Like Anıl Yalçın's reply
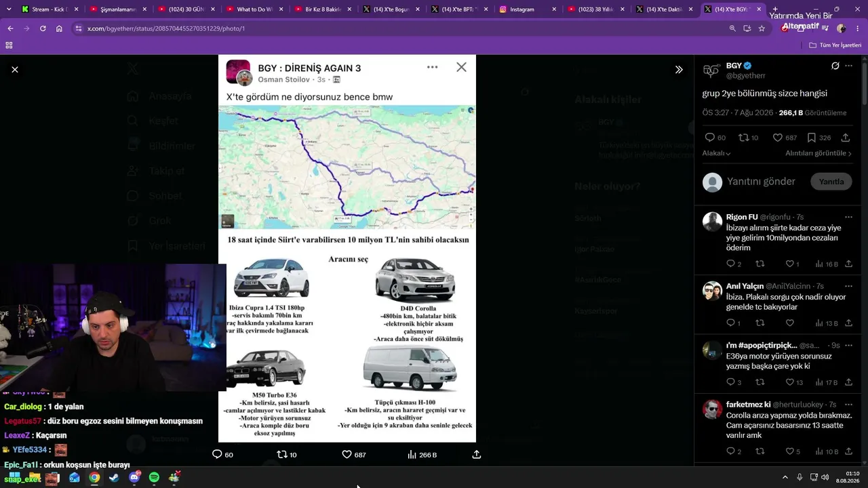The height and width of the screenshot is (488, 868). [x=789, y=323]
